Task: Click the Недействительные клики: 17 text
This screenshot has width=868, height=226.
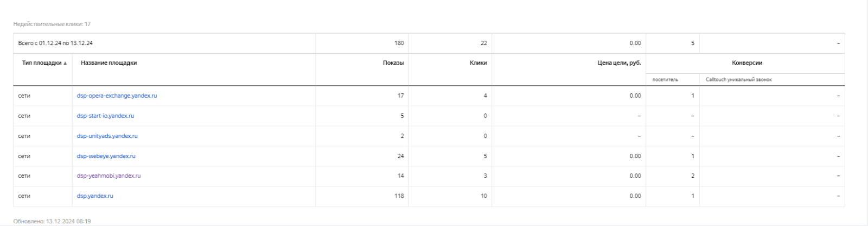Action: [52, 24]
